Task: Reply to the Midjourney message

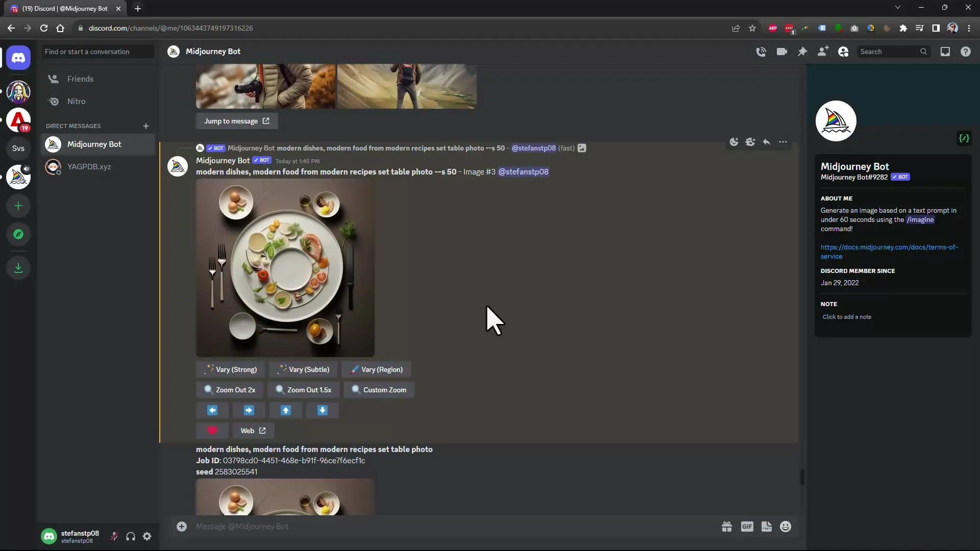Action: [x=767, y=142]
